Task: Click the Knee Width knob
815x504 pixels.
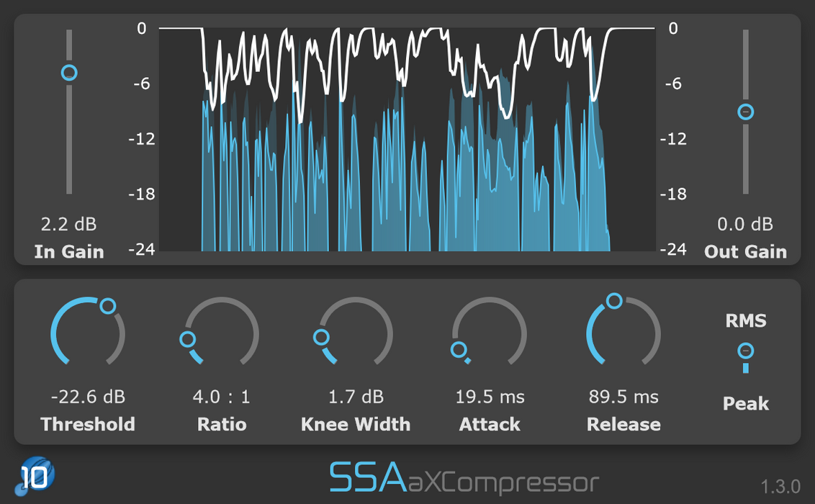Action: [356, 331]
